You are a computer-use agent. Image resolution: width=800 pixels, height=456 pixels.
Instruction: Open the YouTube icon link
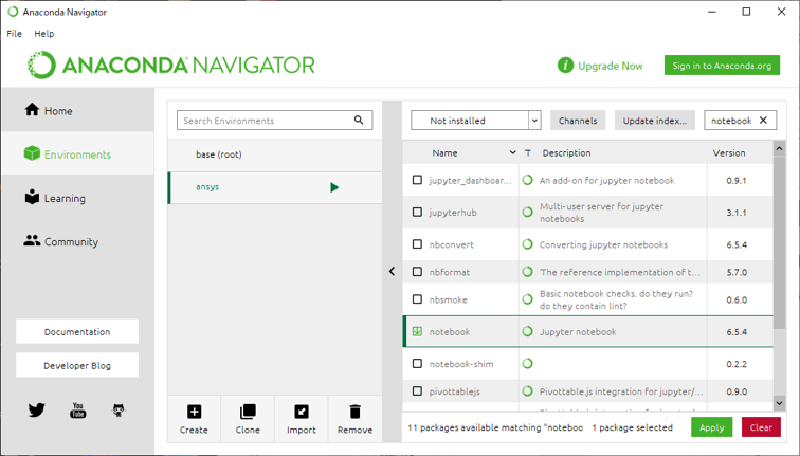(x=77, y=410)
